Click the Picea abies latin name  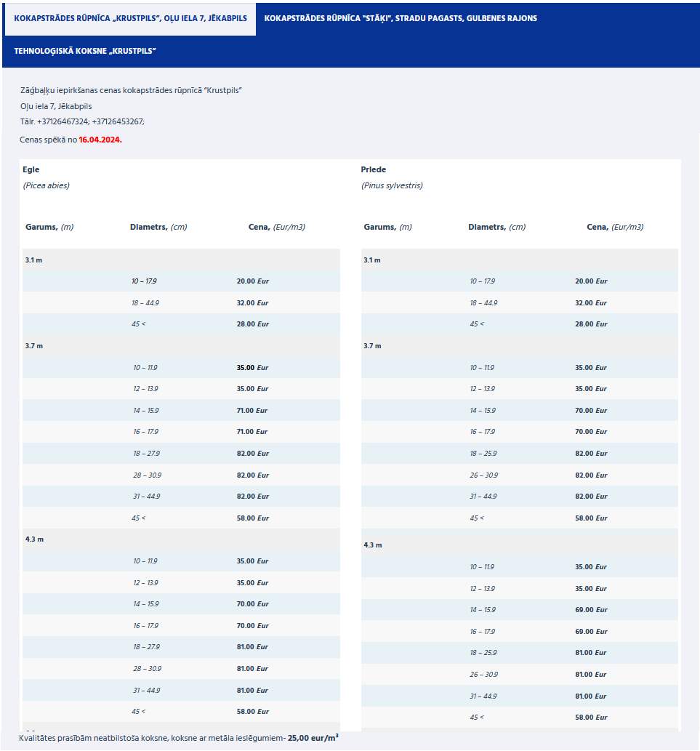click(x=47, y=185)
